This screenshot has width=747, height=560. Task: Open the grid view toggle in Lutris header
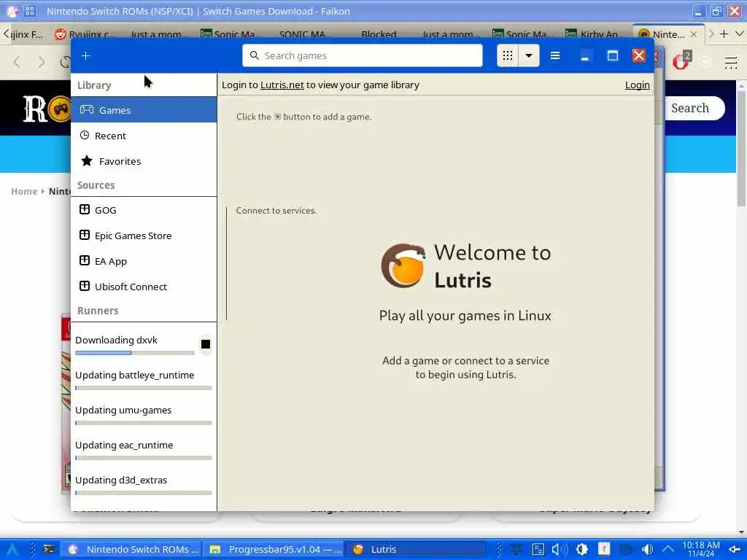coord(508,55)
